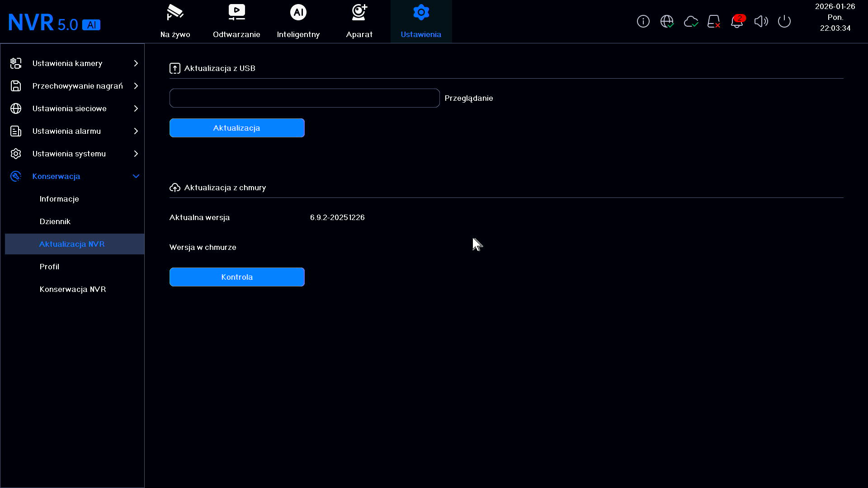Expand Ustawienia alarmu chevron
Image resolution: width=868 pixels, height=488 pixels.
136,131
